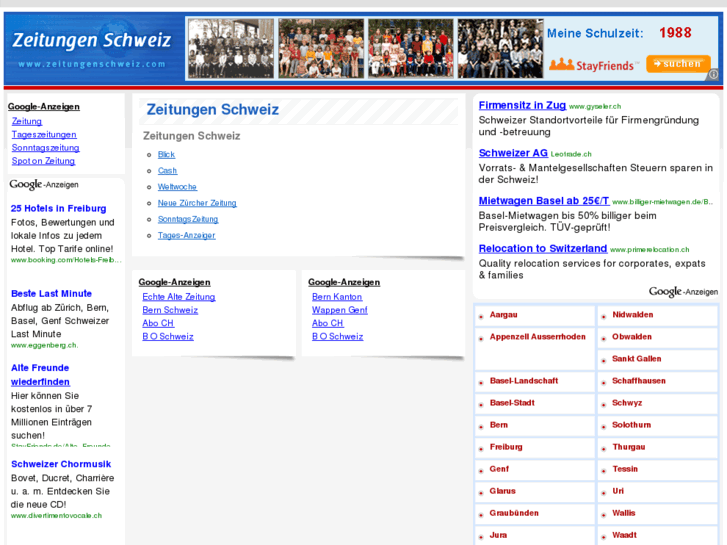Image resolution: width=727 pixels, height=545 pixels.
Task: Open the Wappen Genf link
Action: pyautogui.click(x=339, y=310)
